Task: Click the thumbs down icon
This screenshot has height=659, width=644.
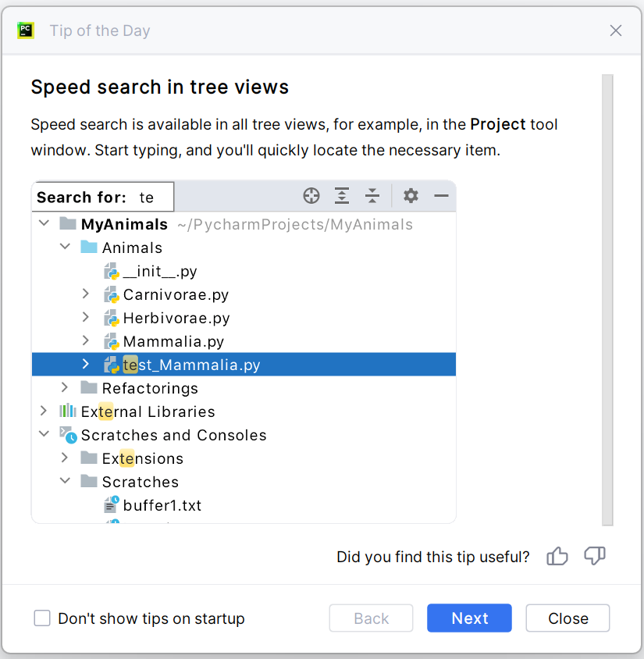Action: pos(595,556)
